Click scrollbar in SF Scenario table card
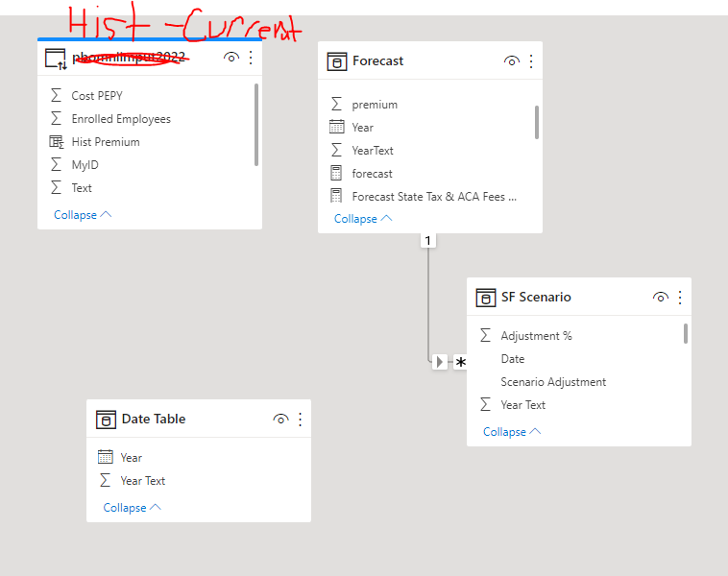 [686, 334]
